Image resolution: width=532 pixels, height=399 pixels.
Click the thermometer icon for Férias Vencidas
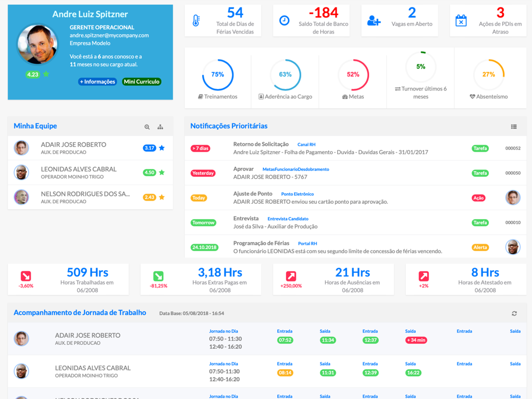(x=196, y=21)
